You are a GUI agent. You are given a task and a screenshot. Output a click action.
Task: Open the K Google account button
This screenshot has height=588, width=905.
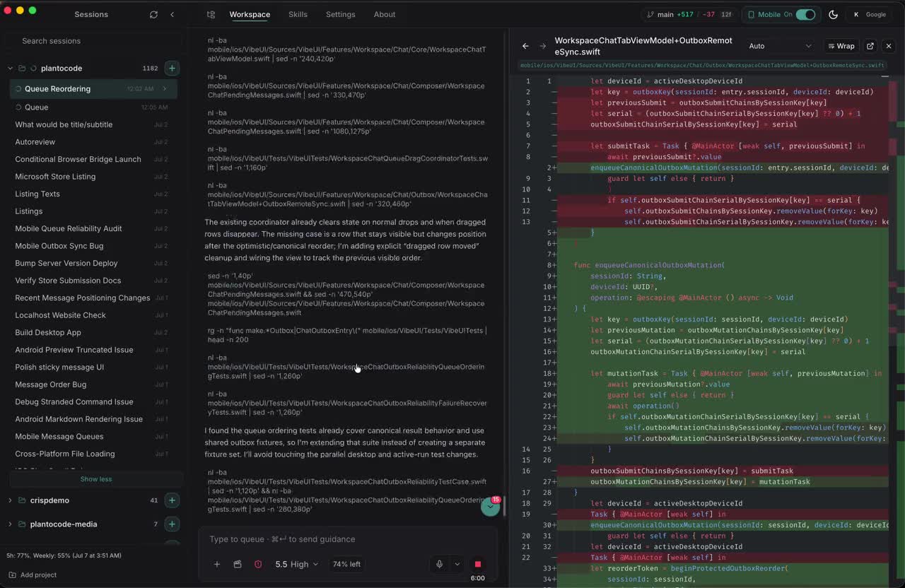(x=870, y=14)
